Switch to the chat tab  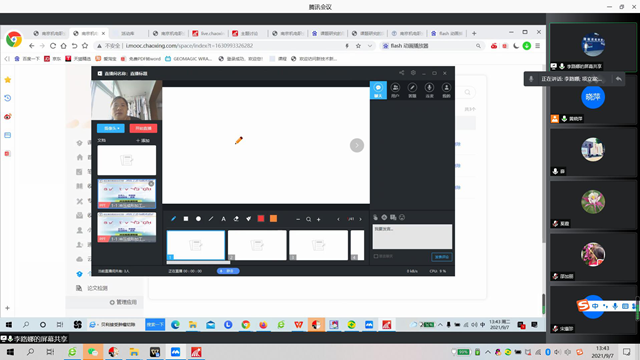tap(378, 90)
